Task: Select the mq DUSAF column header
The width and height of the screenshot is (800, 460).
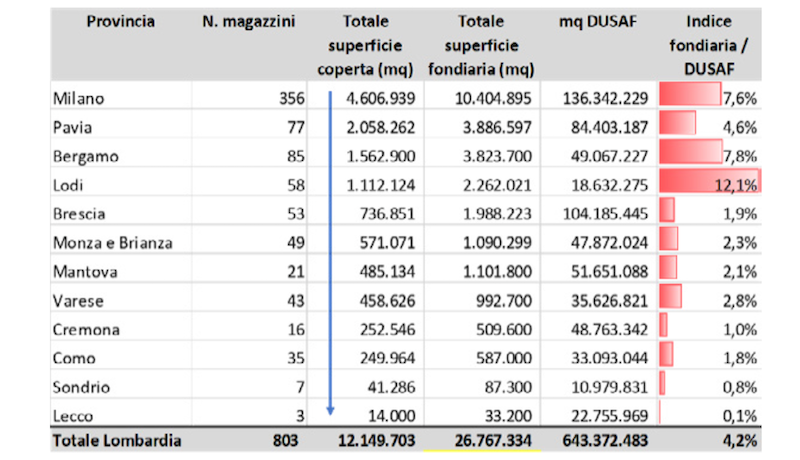Action: (x=598, y=22)
